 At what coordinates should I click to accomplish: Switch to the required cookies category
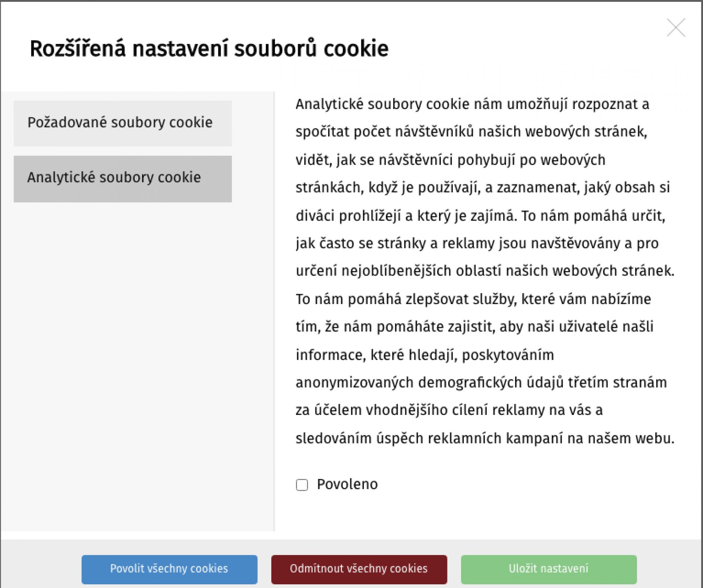click(123, 123)
